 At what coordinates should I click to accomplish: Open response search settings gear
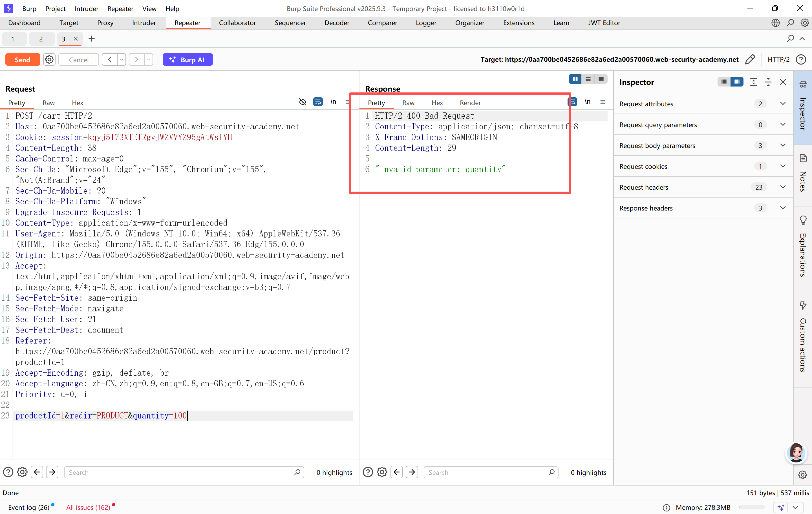(382, 472)
